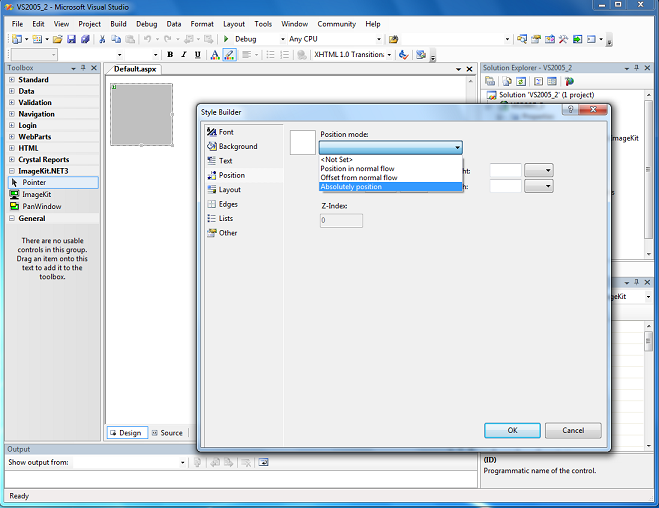This screenshot has height=508, width=659.
Task: Expand the Validation group in Toolbox
Action: click(12, 103)
